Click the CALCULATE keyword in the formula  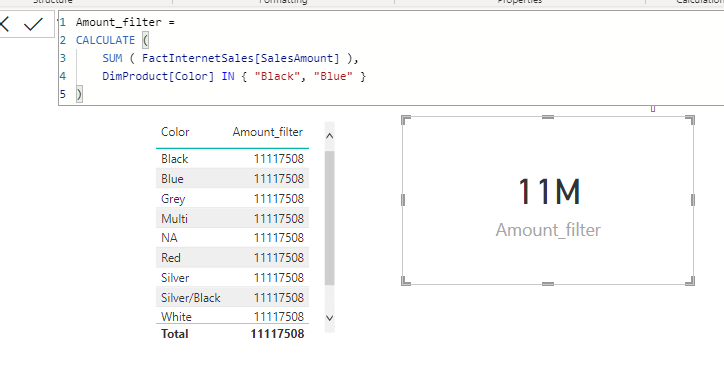tap(105, 40)
